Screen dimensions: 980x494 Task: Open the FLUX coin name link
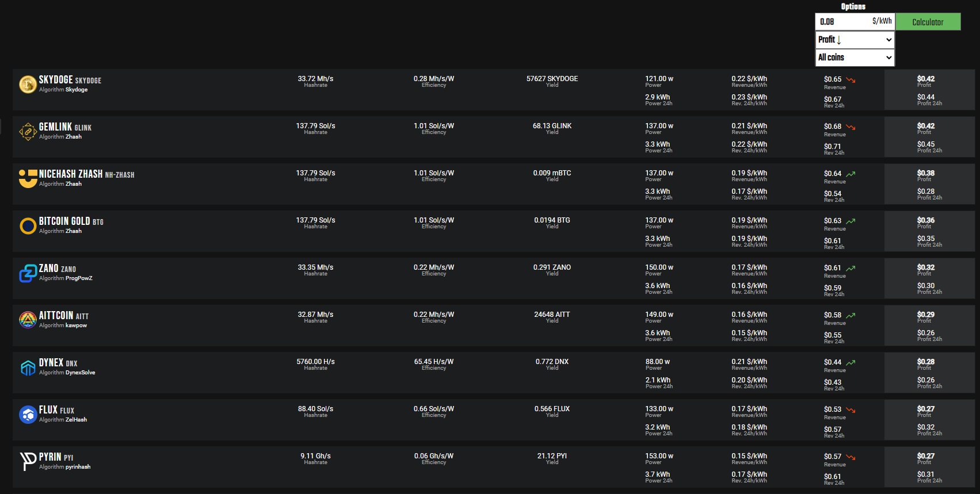click(x=48, y=410)
